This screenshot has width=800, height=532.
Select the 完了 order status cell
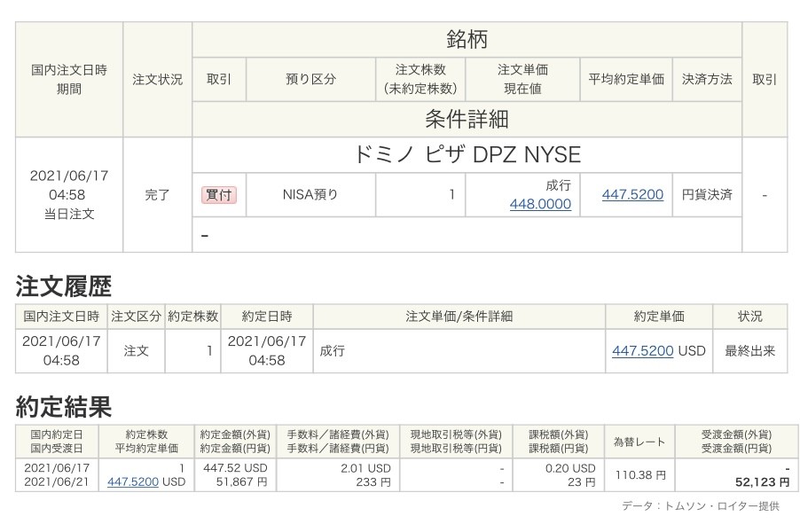coord(157,194)
